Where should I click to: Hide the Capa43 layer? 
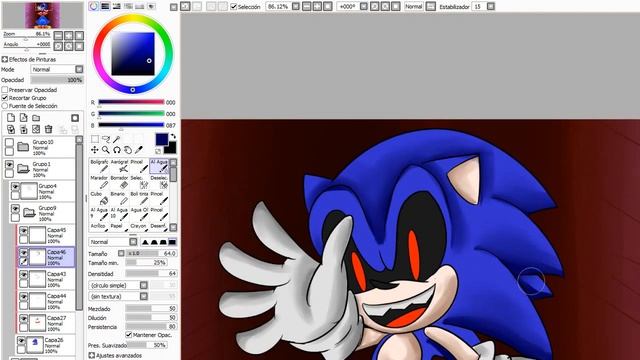point(24,275)
